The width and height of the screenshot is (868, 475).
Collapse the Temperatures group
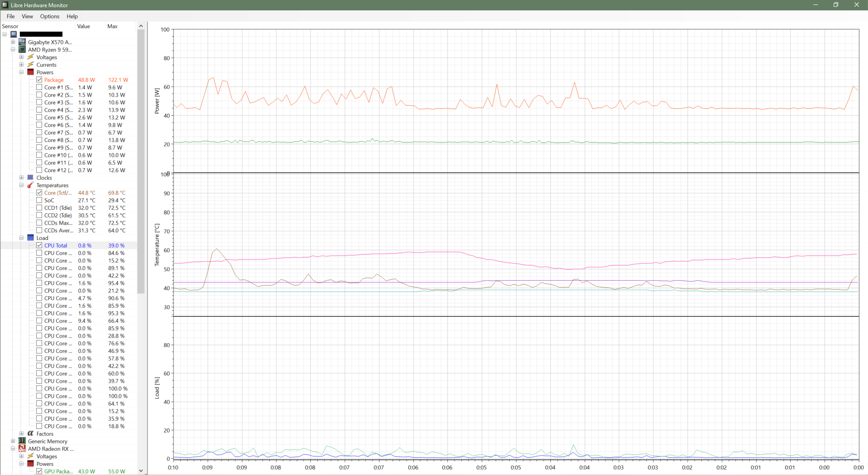pyautogui.click(x=21, y=185)
